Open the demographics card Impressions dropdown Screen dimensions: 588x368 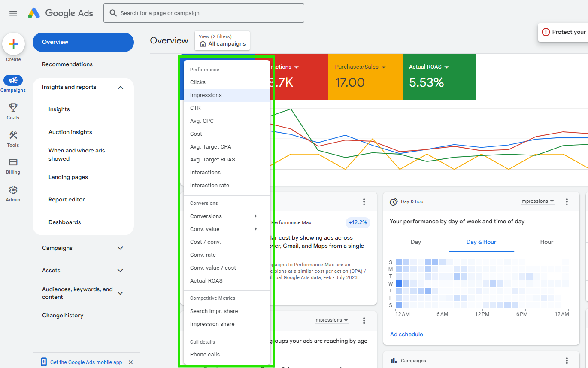point(331,320)
